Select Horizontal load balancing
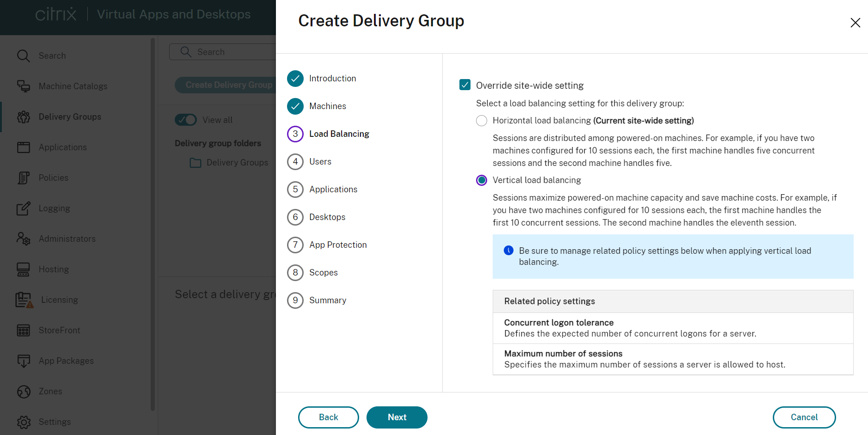The height and width of the screenshot is (435, 868). [x=481, y=121]
